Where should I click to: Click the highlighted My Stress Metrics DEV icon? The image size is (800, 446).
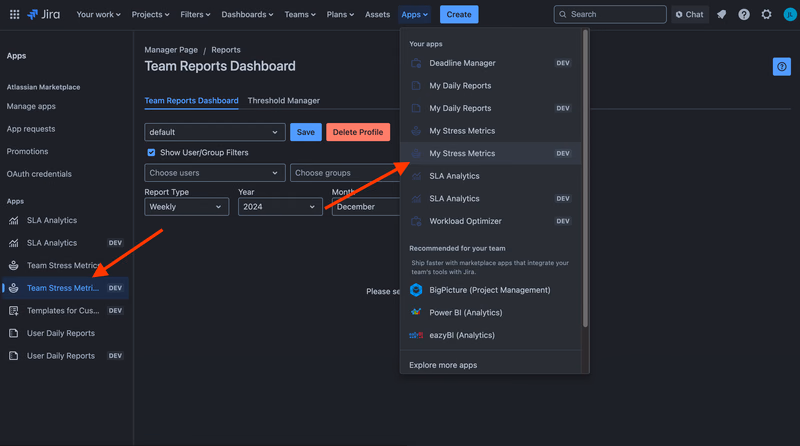[x=416, y=153]
